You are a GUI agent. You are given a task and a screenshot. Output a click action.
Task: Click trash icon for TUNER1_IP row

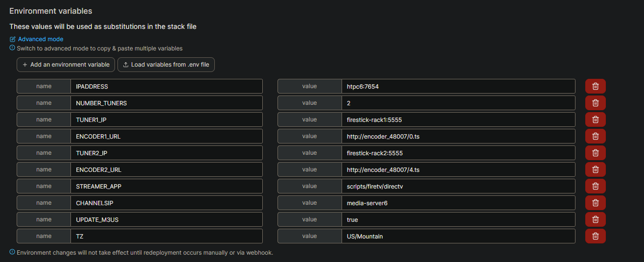(x=595, y=119)
